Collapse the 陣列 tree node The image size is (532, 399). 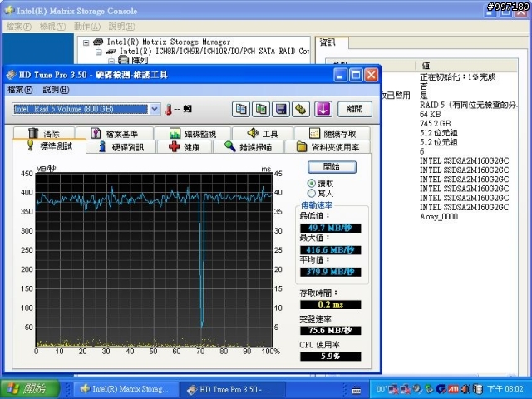(x=111, y=61)
